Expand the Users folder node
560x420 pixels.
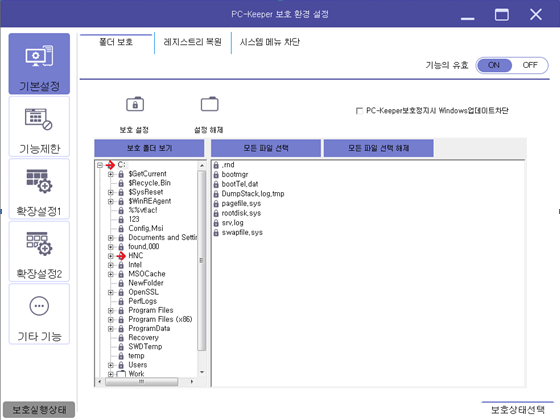point(111,365)
